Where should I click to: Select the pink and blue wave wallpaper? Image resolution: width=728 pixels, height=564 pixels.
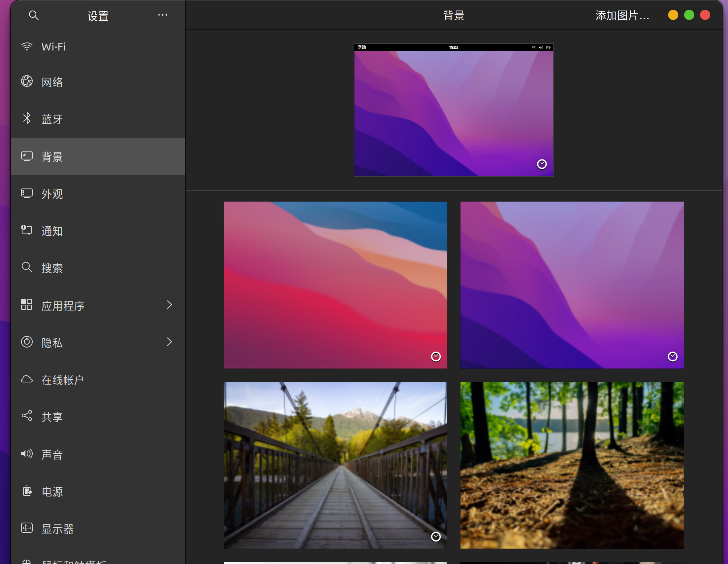335,285
